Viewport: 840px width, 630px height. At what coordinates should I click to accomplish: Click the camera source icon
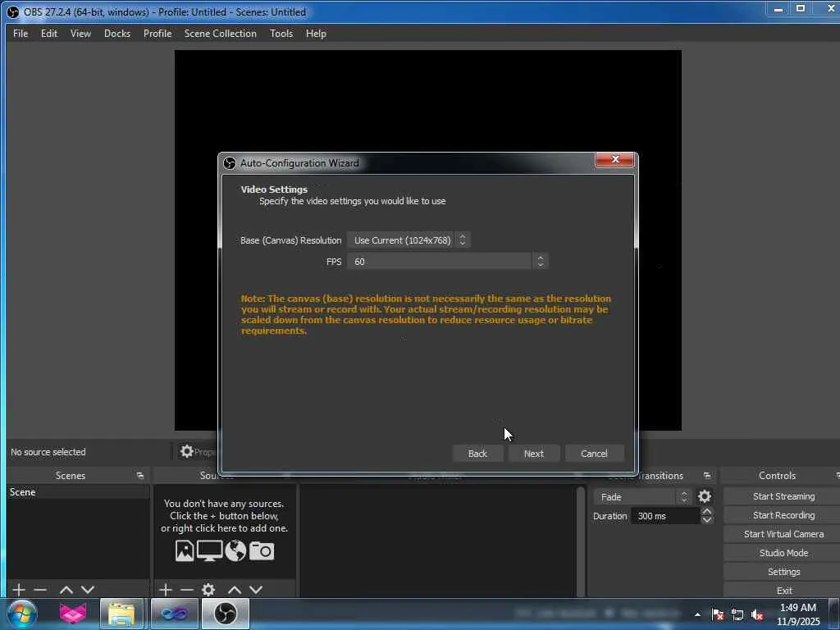[x=262, y=550]
